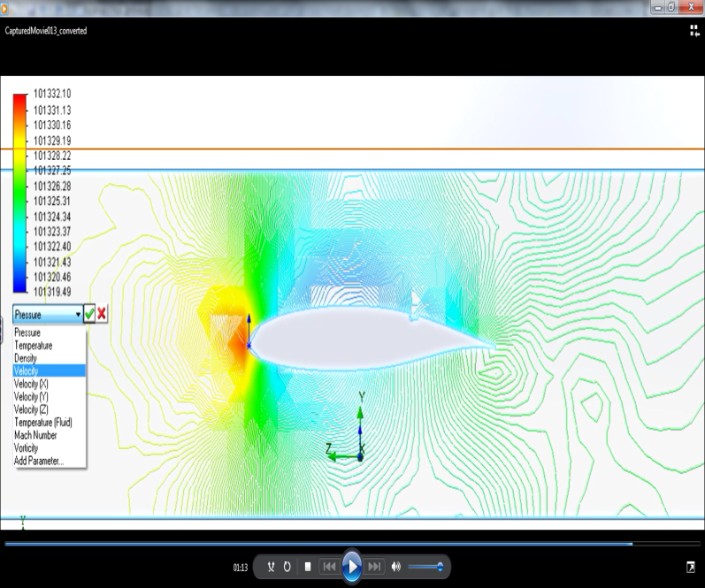Viewport: 705px width, 588px height.
Task: Click the media player app icon top left
Action: click(4, 8)
